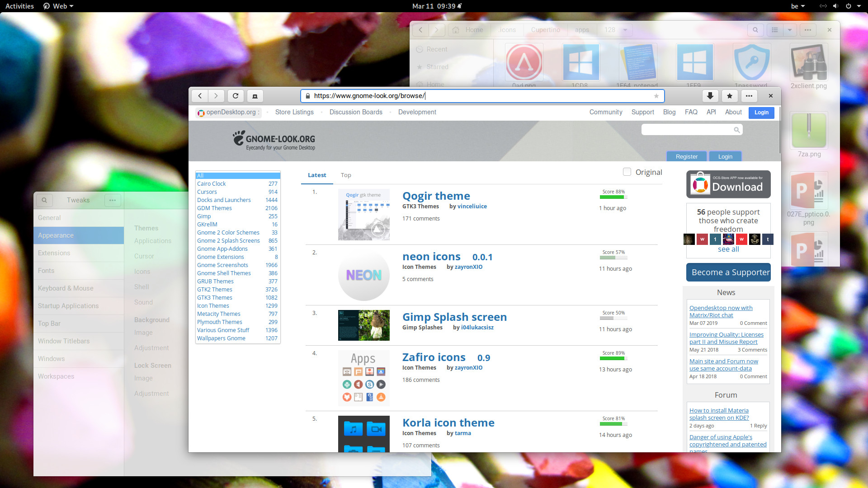
Task: Open 'see all' supporters link
Action: 728,249
